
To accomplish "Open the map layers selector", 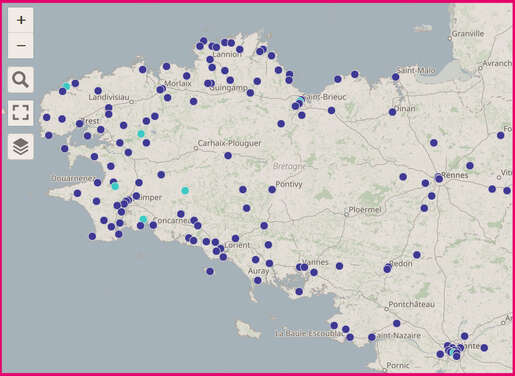I will tap(21, 146).
